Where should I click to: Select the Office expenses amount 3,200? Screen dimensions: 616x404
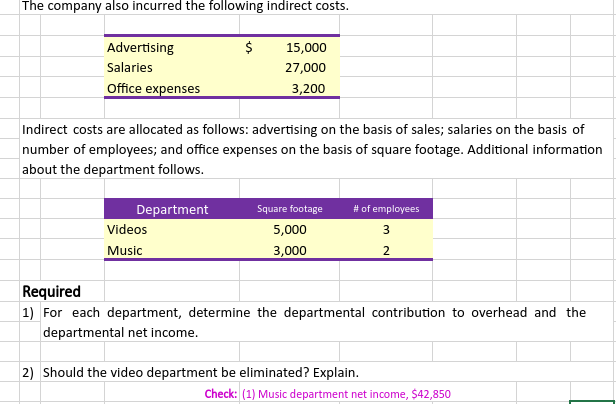(308, 88)
